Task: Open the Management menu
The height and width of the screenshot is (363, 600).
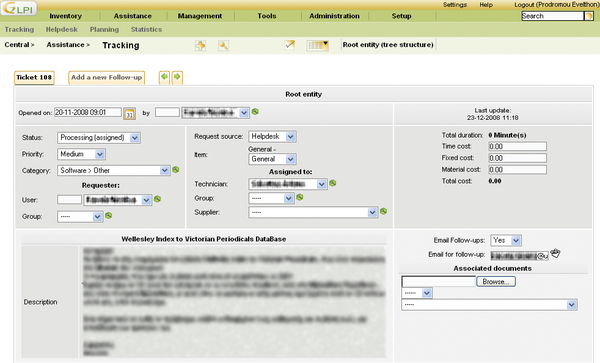Action: (200, 16)
